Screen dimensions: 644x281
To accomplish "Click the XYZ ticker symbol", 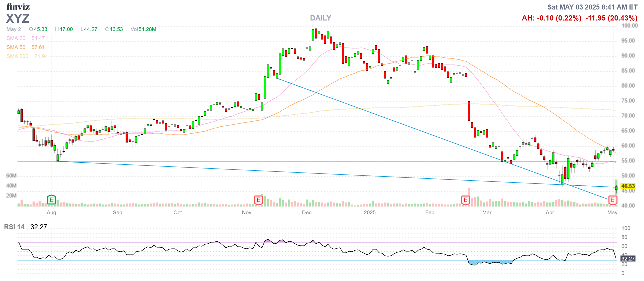I will pyautogui.click(x=18, y=18).
